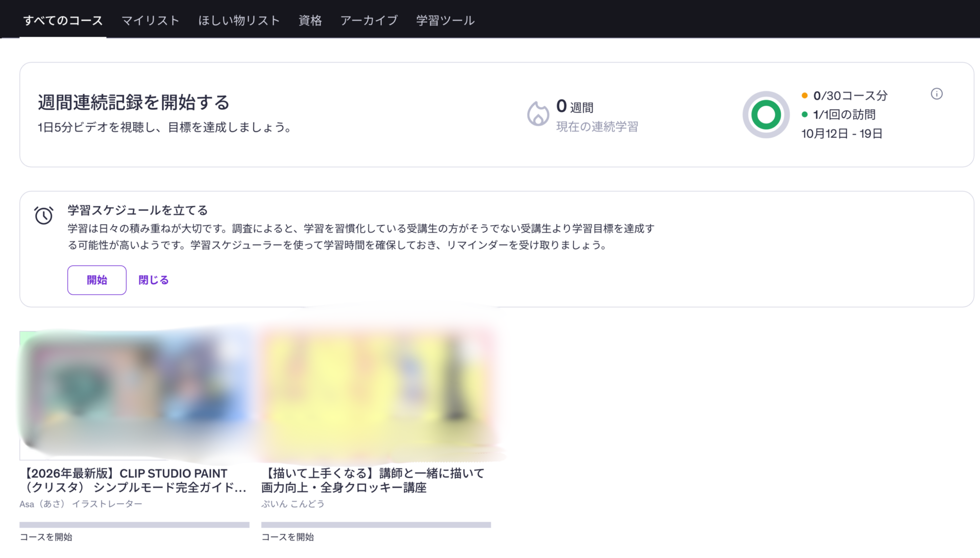Click instructor name ぷいん こんどう
The image size is (980, 558).
pyautogui.click(x=293, y=504)
